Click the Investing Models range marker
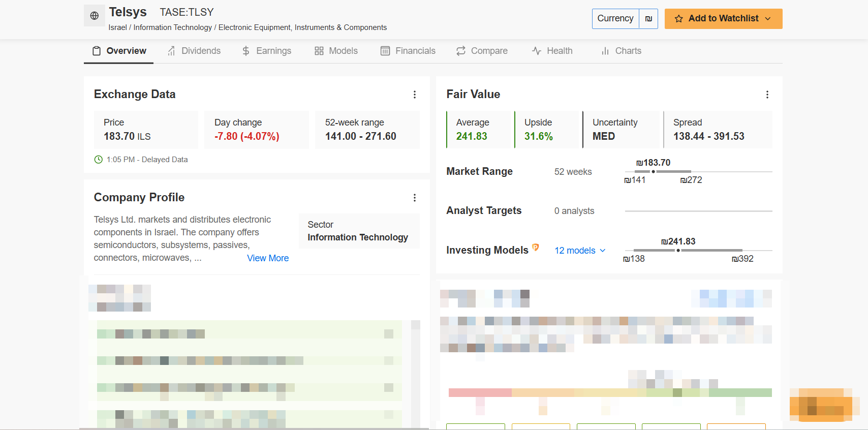 (x=678, y=251)
